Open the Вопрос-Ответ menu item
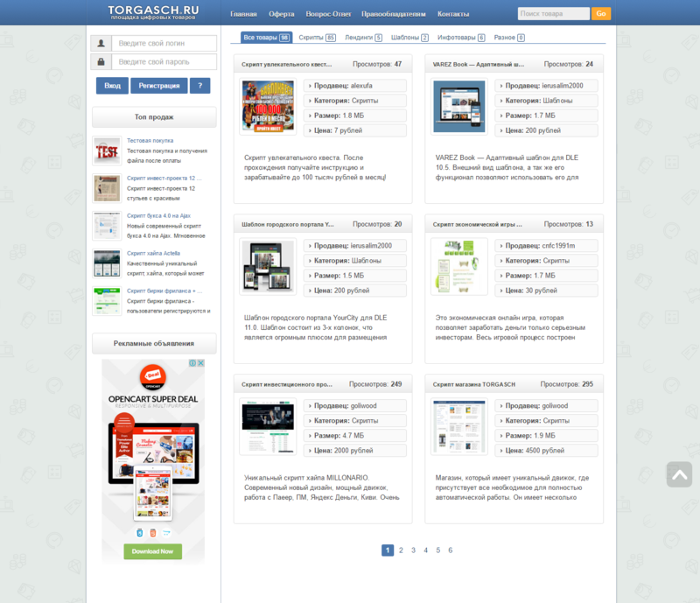 (328, 14)
